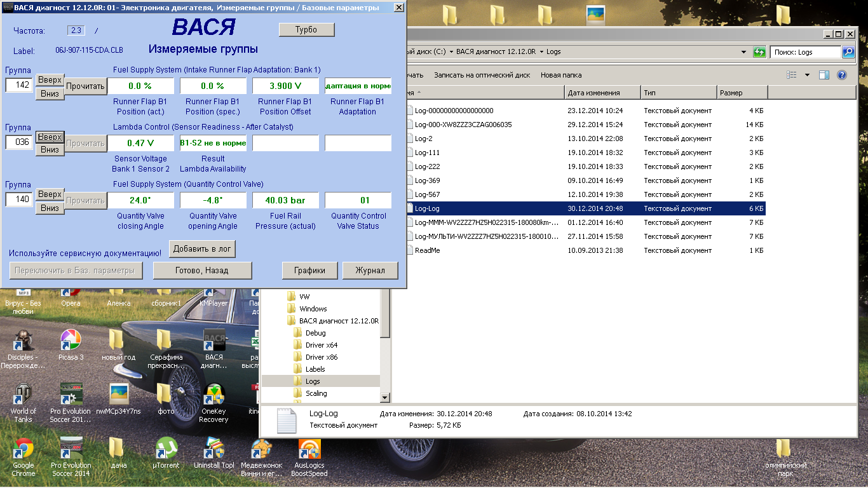
Task: Click the Добавить в лог button
Action: pos(203,249)
